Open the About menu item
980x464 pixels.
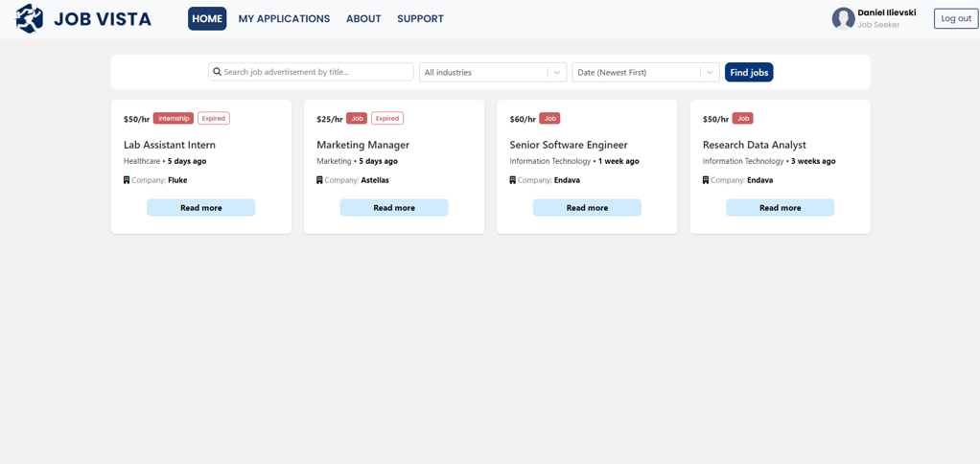[363, 19]
